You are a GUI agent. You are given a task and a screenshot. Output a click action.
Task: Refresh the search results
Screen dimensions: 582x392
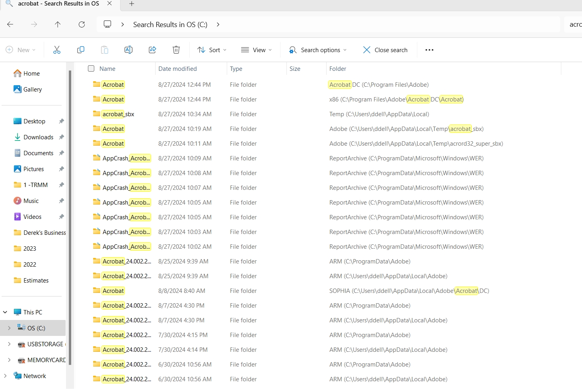[82, 24]
